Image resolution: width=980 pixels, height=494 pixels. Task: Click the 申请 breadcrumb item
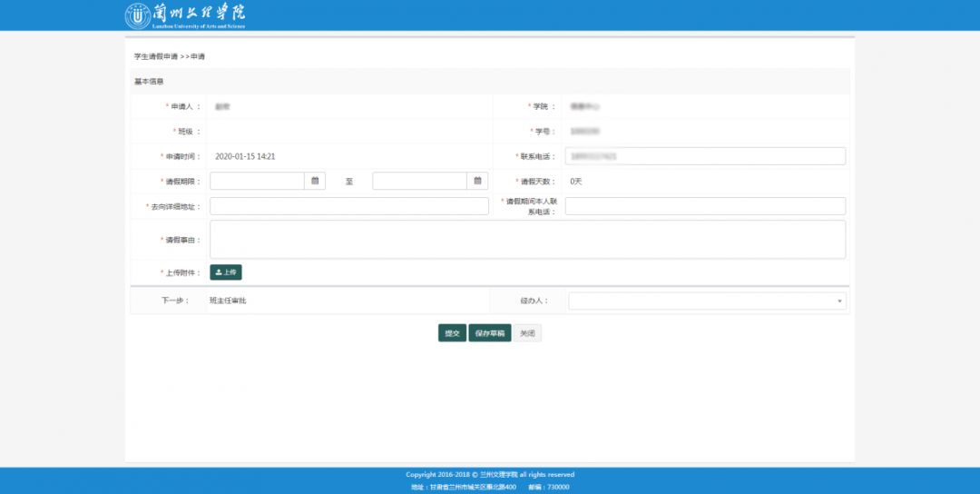point(198,56)
